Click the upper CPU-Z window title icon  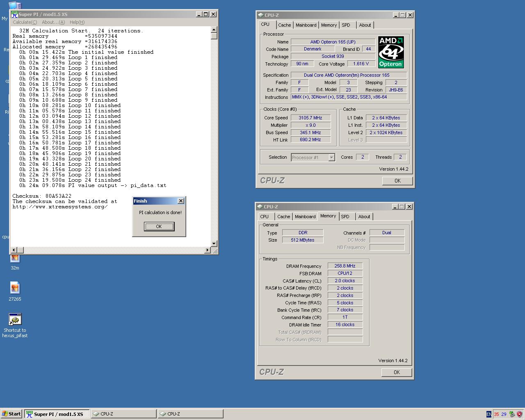pos(261,15)
